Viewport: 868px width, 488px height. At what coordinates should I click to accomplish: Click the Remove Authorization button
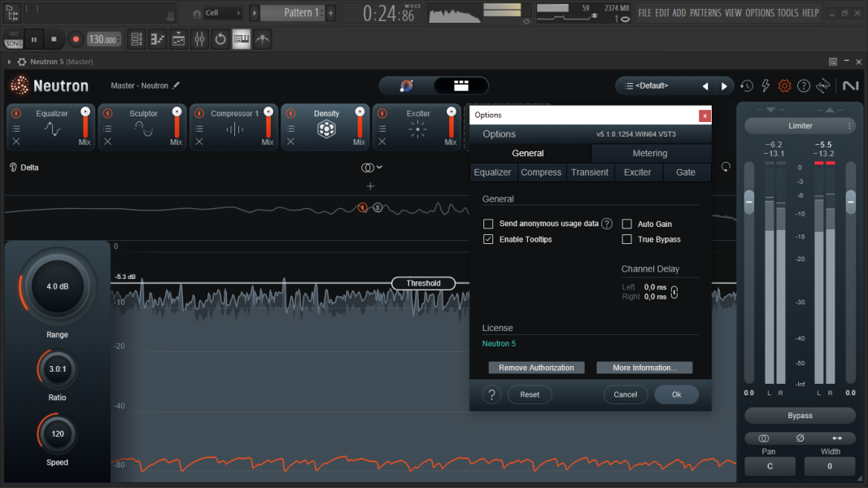point(536,368)
